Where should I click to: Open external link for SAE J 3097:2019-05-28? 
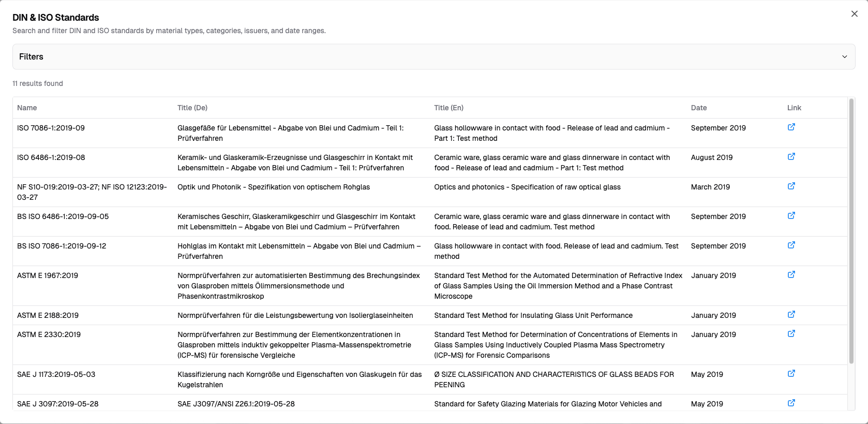pyautogui.click(x=791, y=403)
